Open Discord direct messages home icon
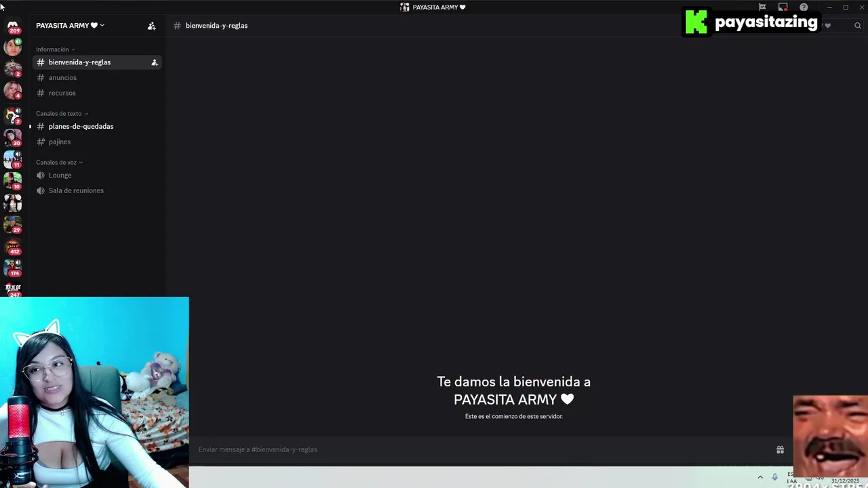This screenshot has width=868, height=488. coord(13,25)
